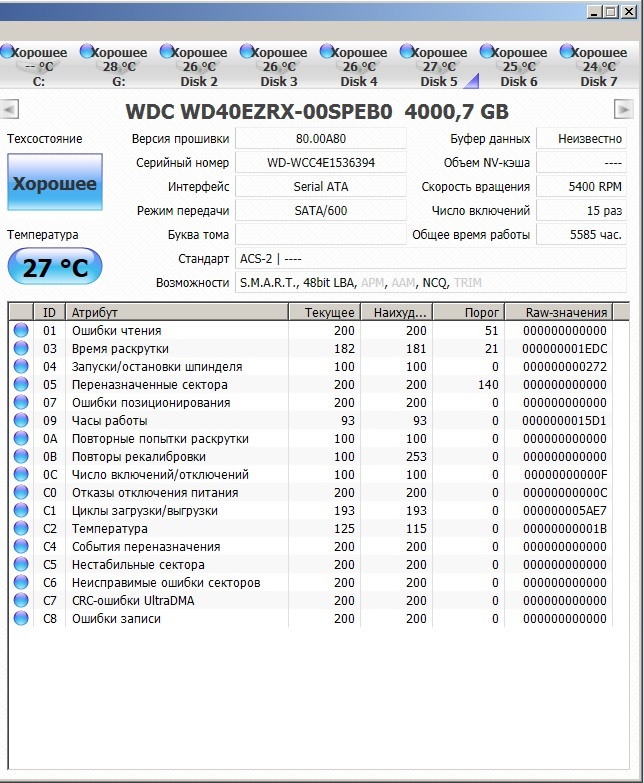Click status orb for CRC-ошибки UltraDMA
The height and width of the screenshot is (783, 644).
21,601
